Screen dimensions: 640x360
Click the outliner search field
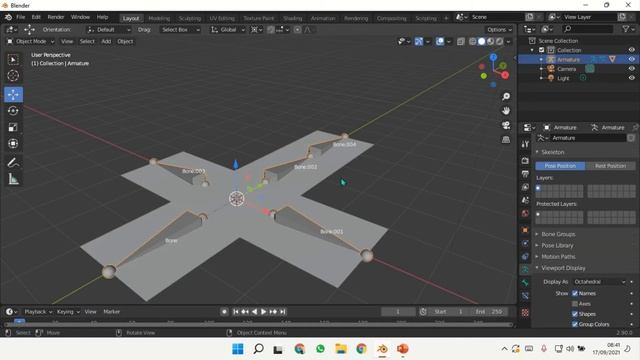coord(588,29)
